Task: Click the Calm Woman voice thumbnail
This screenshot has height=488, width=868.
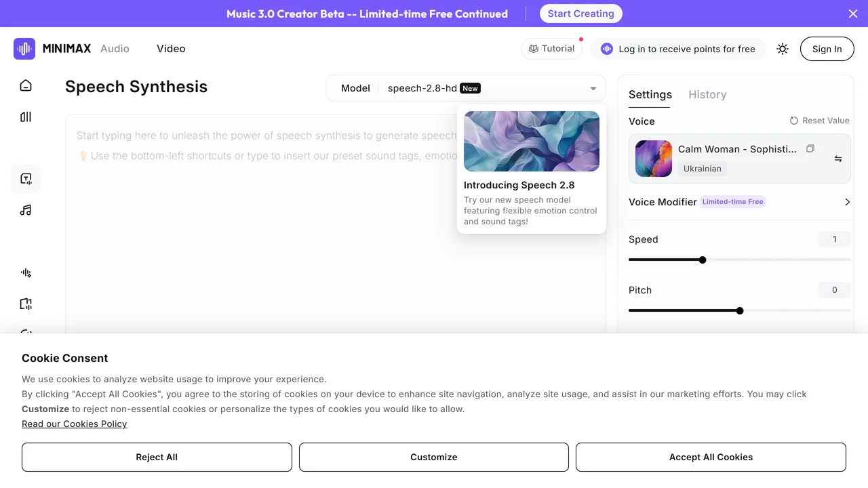Action: point(654,159)
